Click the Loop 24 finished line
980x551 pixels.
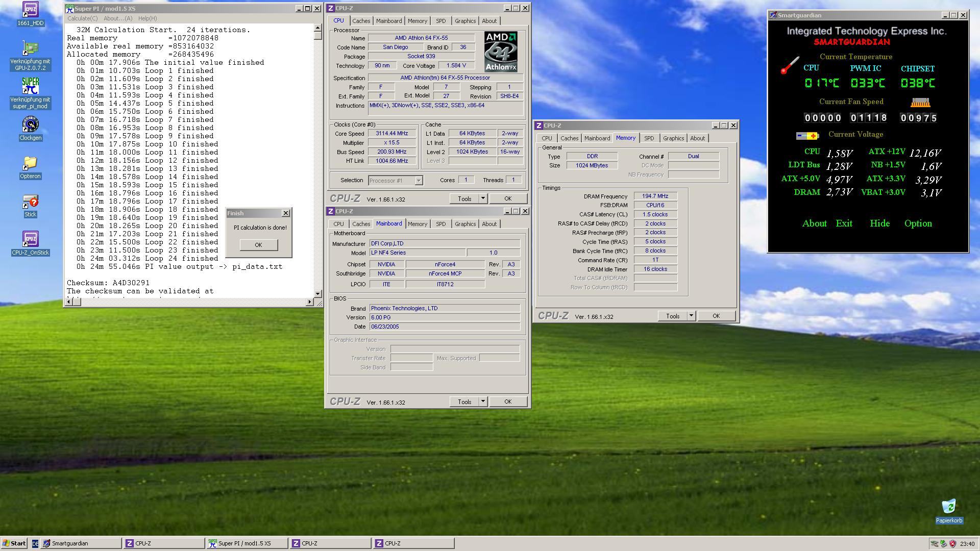[x=148, y=258]
